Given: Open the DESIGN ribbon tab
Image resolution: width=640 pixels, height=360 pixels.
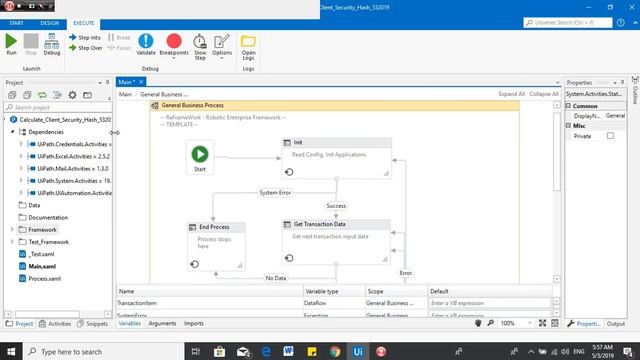Looking at the screenshot, I should 50,23.
